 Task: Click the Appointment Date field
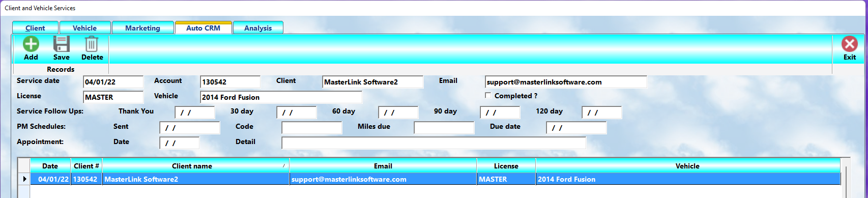[180, 143]
